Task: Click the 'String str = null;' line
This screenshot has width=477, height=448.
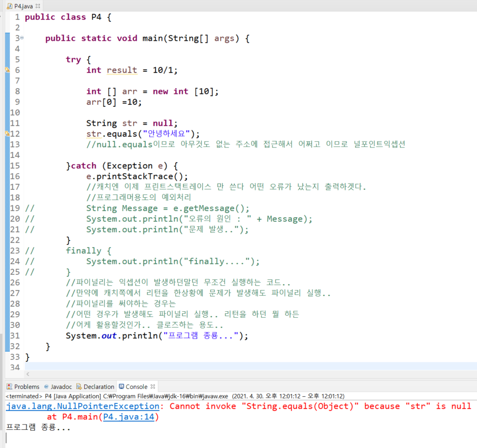Action: coord(132,123)
